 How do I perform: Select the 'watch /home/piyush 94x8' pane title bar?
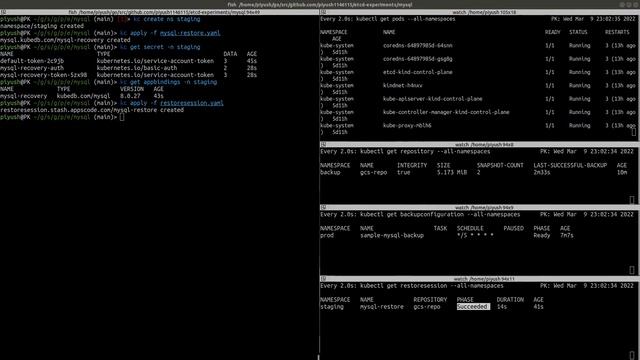(480, 144)
